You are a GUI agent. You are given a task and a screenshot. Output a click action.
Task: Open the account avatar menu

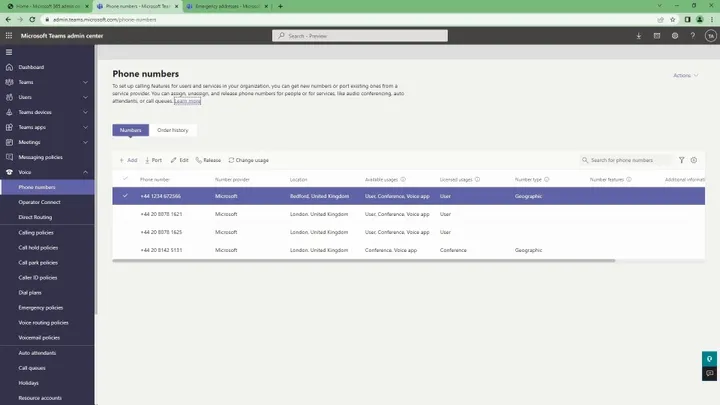click(x=710, y=36)
